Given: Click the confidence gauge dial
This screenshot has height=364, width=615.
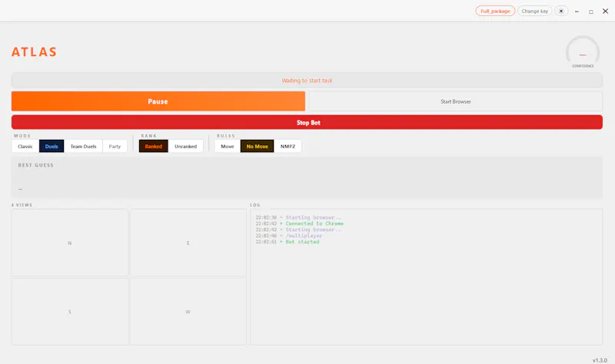Looking at the screenshot, I should pyautogui.click(x=583, y=51).
